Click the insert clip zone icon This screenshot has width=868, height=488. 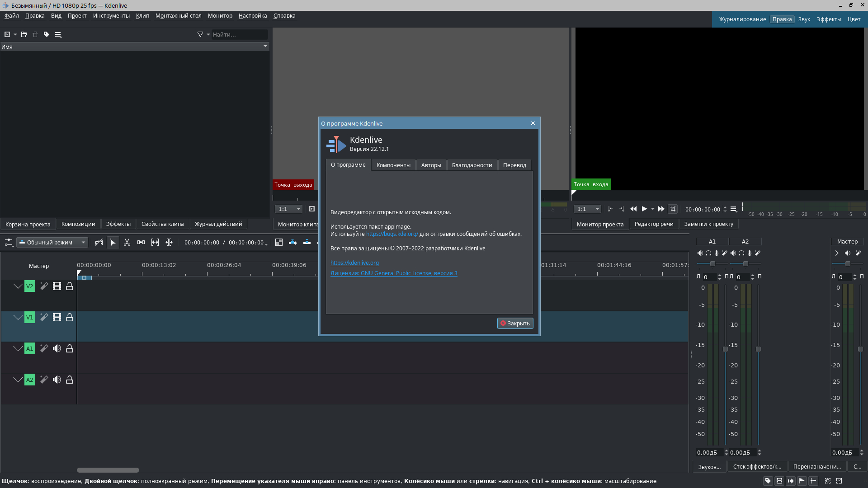coord(293,243)
